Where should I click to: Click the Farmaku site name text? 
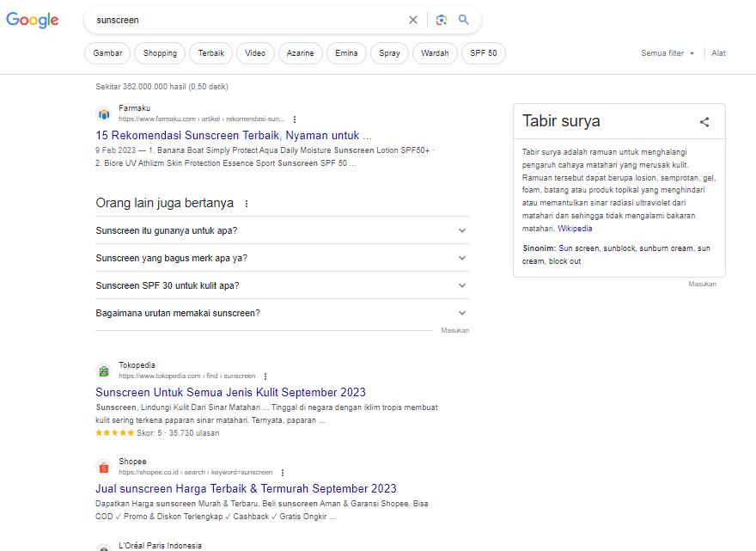[x=135, y=108]
